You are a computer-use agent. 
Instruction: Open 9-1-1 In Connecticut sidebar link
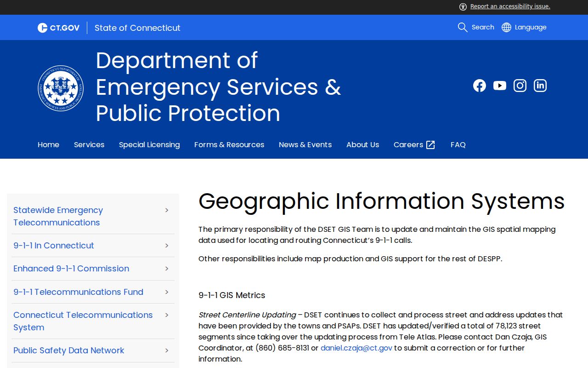point(54,246)
